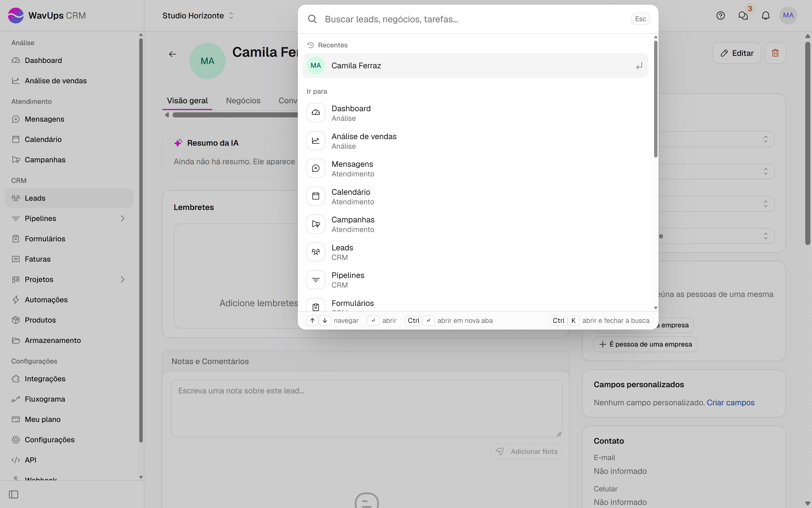Screen dimensions: 812x508
Task: Focus the Buscar leads search field
Action: pyautogui.click(x=475, y=19)
